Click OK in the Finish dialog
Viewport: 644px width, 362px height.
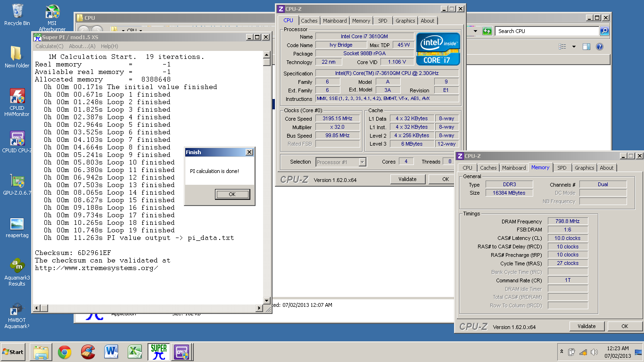(x=232, y=194)
